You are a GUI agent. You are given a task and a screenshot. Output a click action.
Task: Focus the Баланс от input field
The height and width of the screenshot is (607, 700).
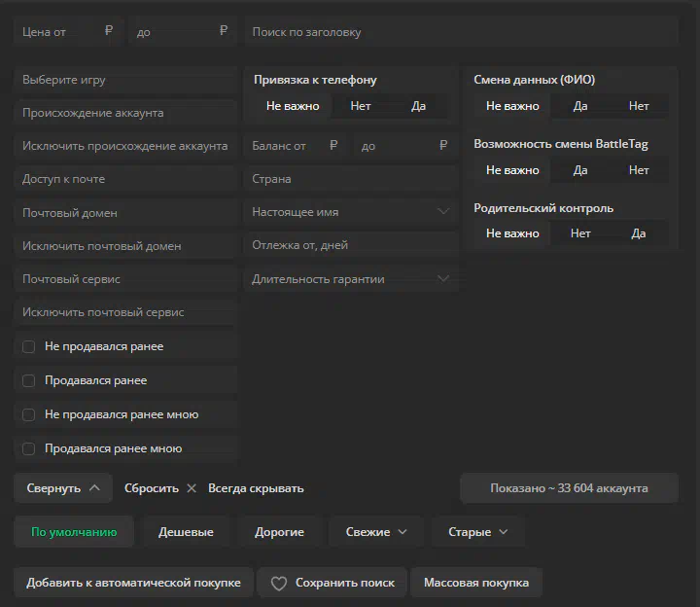click(295, 146)
